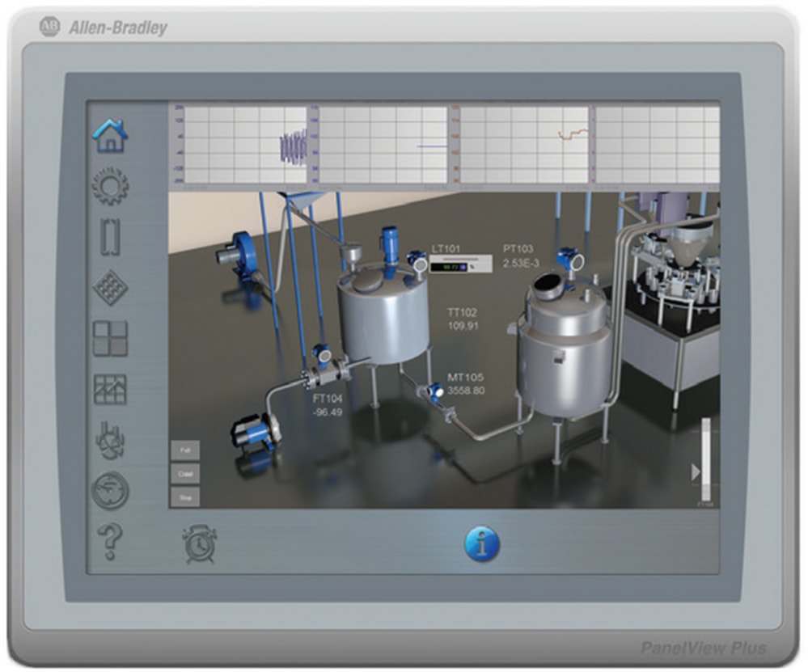Hit the Stop button
808x672 pixels.
click(x=185, y=497)
